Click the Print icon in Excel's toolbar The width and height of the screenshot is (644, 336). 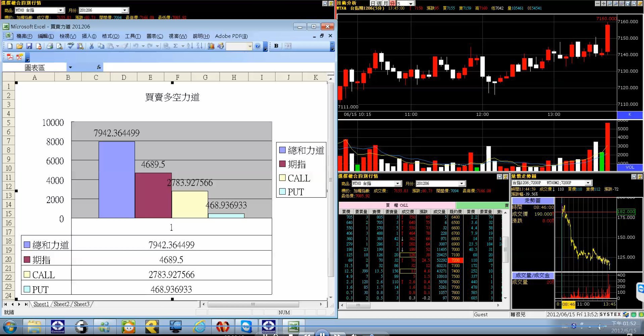click(50, 46)
